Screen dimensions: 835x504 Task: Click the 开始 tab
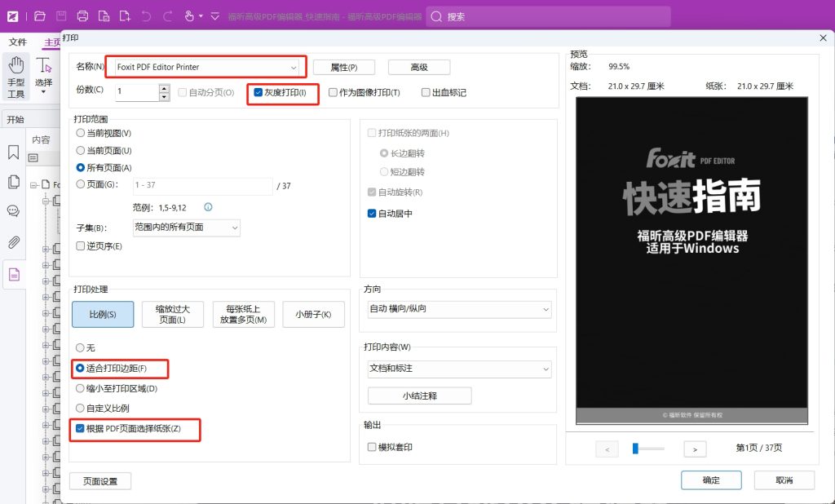[15, 119]
